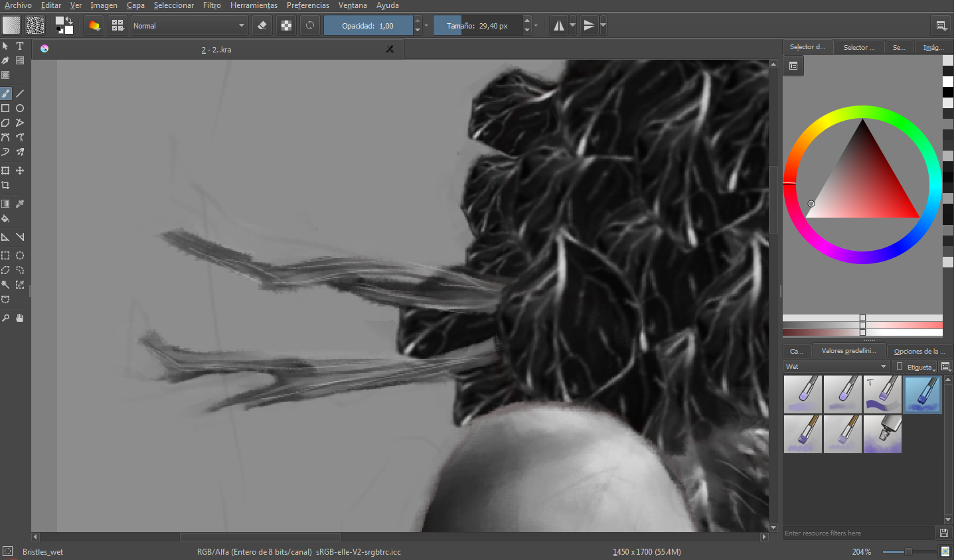Select the Elliptical selection tool

20,255
